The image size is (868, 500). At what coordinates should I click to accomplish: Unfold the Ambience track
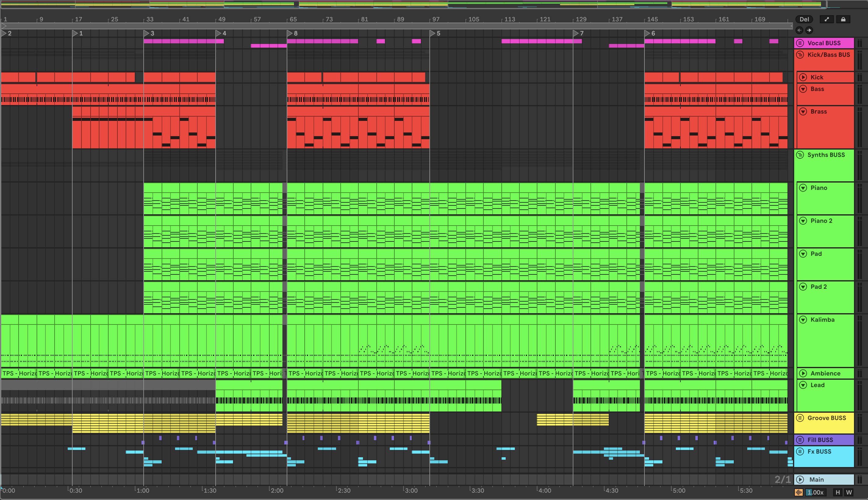point(803,373)
